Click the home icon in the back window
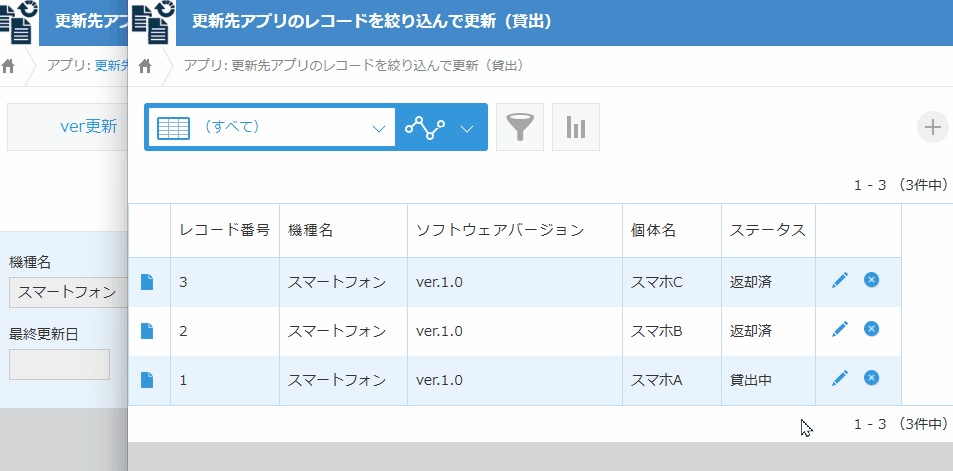The width and height of the screenshot is (953, 471). click(x=8, y=66)
